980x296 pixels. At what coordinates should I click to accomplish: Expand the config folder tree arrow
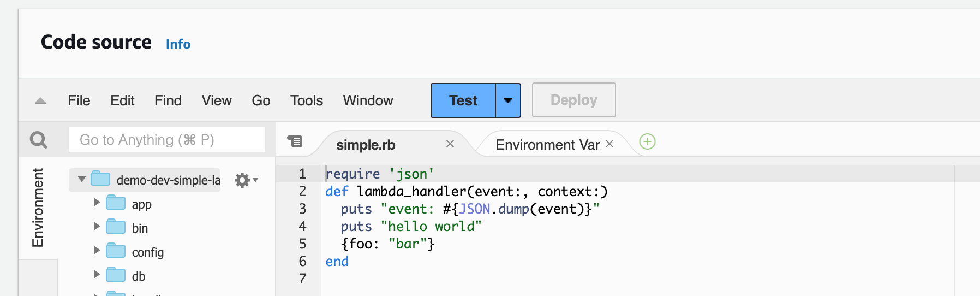[x=97, y=251]
